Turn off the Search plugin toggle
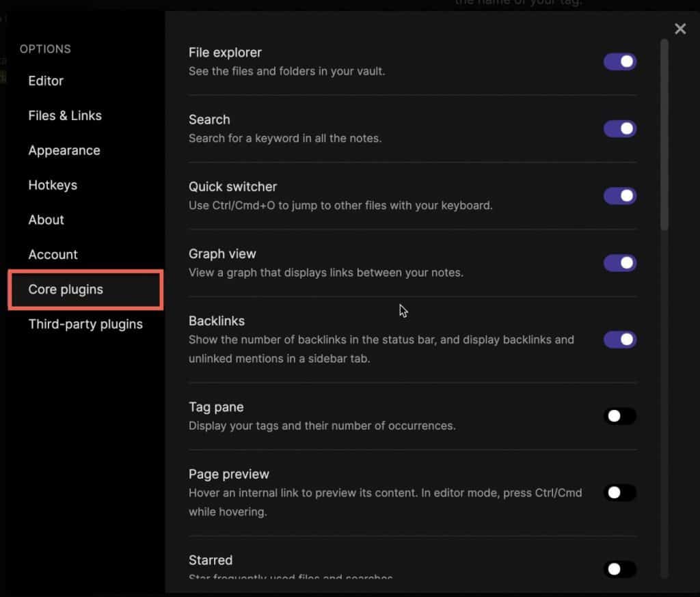700x597 pixels. click(x=619, y=129)
